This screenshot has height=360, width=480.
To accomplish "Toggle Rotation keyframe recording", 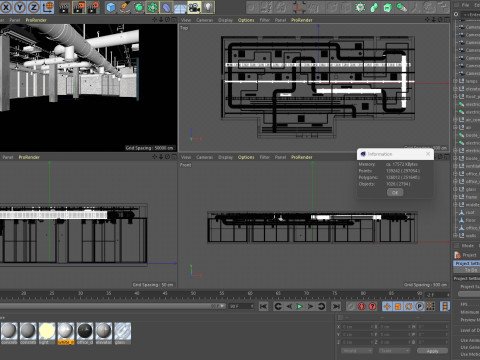I will (x=409, y=306).
